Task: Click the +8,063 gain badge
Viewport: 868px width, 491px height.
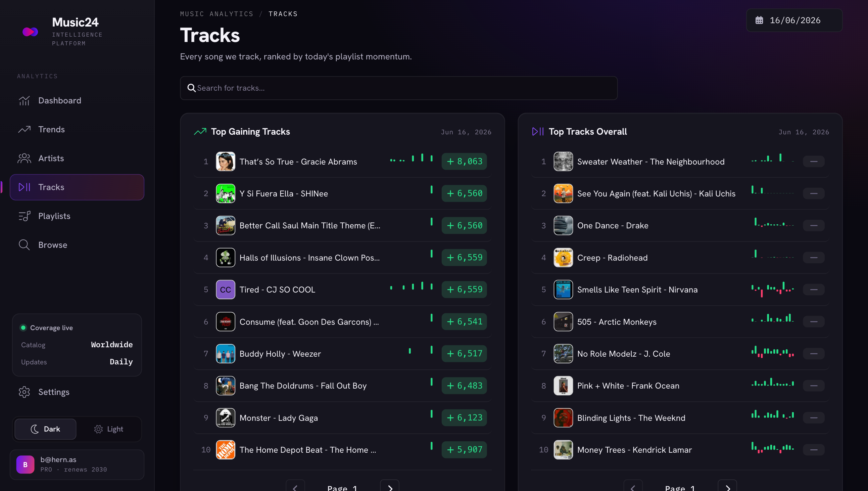Action: (x=464, y=162)
